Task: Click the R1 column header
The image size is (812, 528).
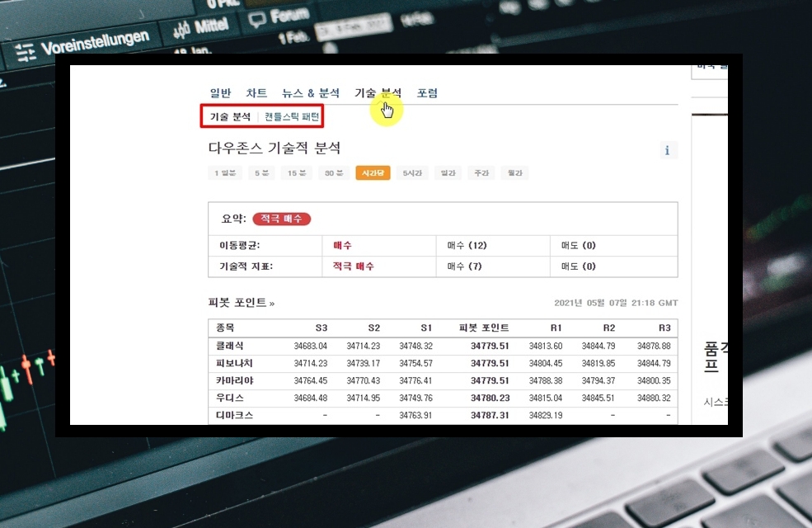Action: click(x=556, y=328)
